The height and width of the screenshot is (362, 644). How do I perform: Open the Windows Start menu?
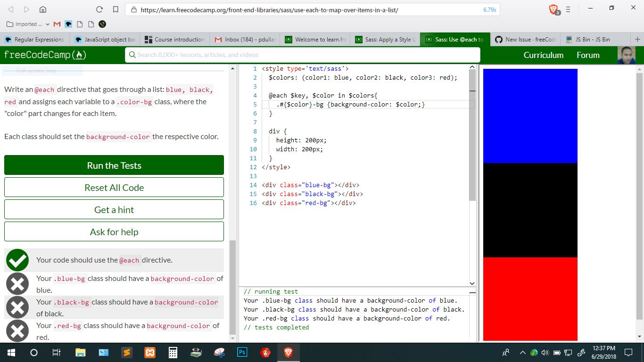(x=11, y=352)
